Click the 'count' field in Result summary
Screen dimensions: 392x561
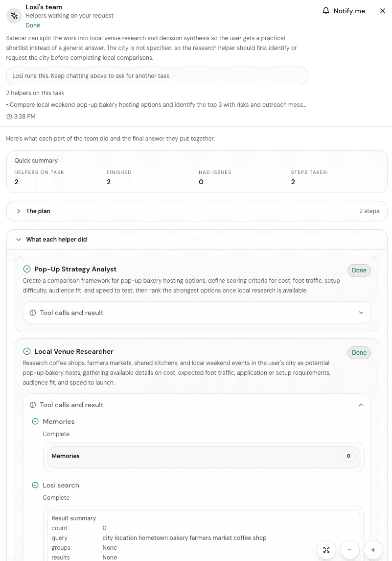[x=59, y=528]
